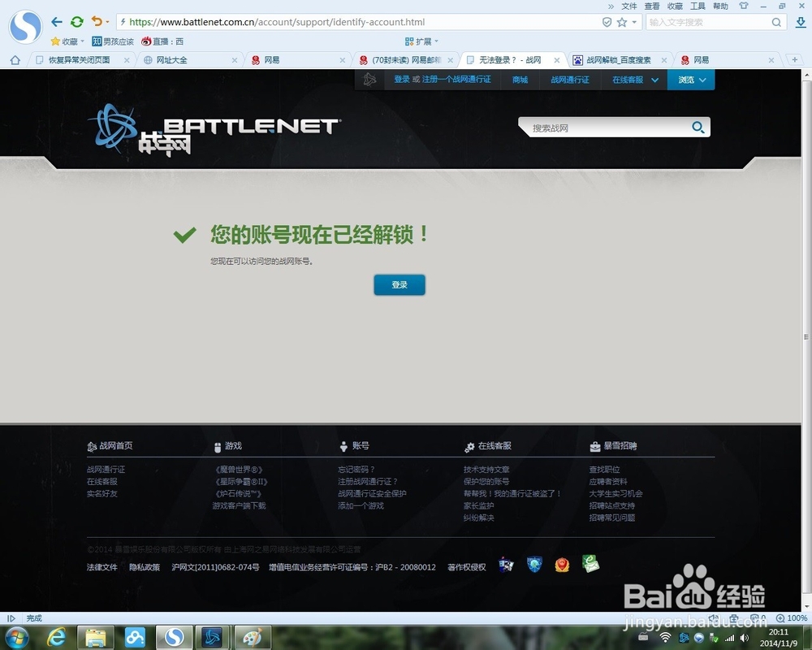Viewport: 812px width, 650px height.
Task: Click footer link 隐私政策
Action: [145, 567]
